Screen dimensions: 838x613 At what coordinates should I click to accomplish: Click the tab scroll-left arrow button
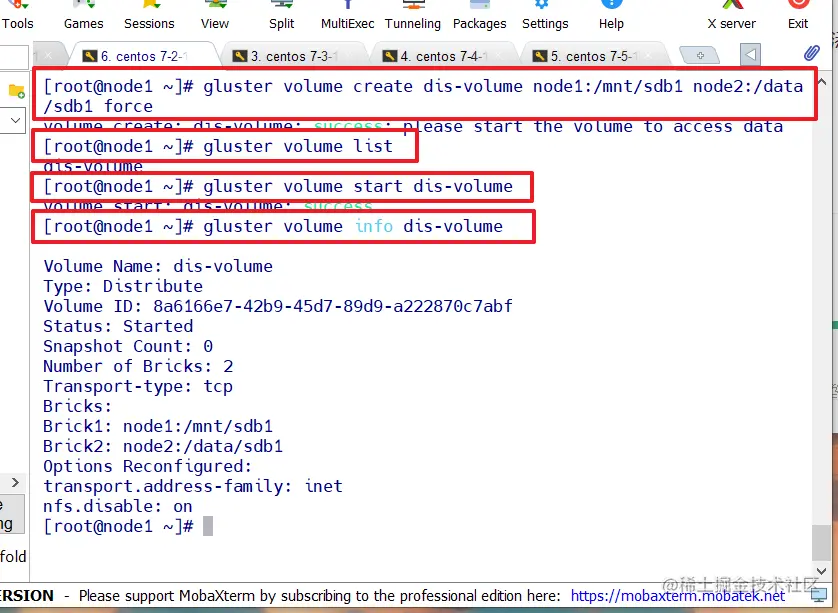[x=750, y=55]
